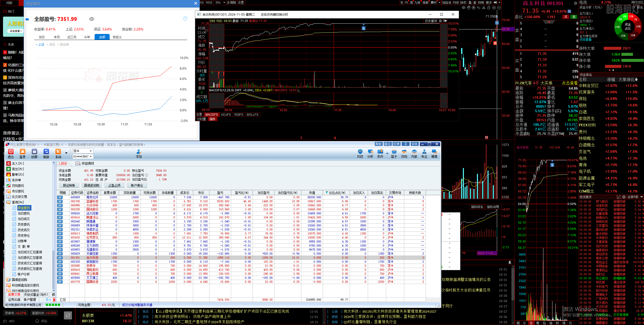The width and height of the screenshot is (644, 325).
Task: Toggle the eye visibility icon above the chart
Action: 464,8
